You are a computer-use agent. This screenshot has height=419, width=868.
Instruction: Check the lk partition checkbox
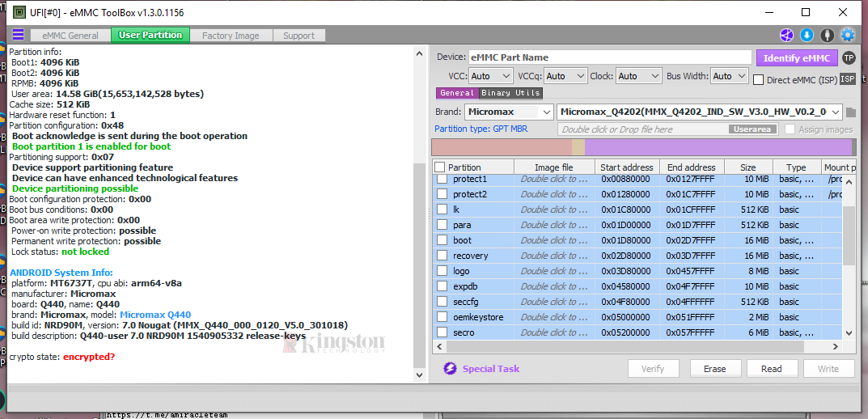442,209
